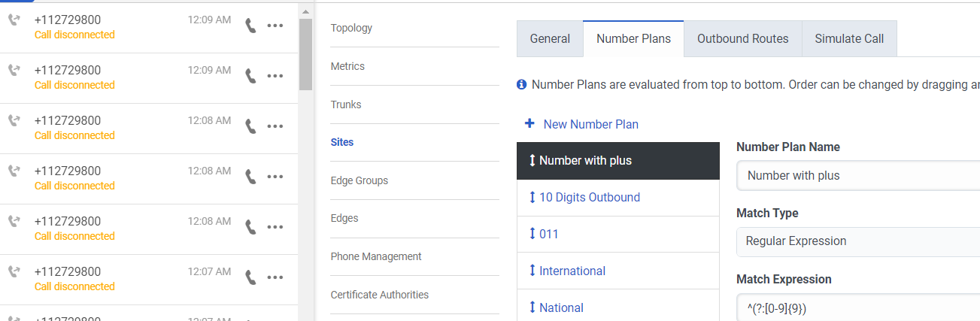Switch to the General tab

coord(550,39)
